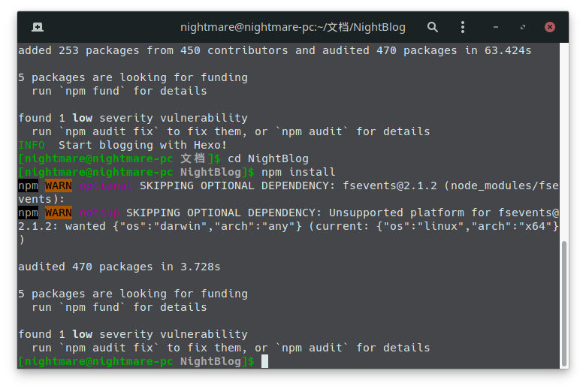Image resolution: width=586 pixels, height=392 pixels.
Task: Click the orange WARN badge before notsup
Action: click(59, 213)
